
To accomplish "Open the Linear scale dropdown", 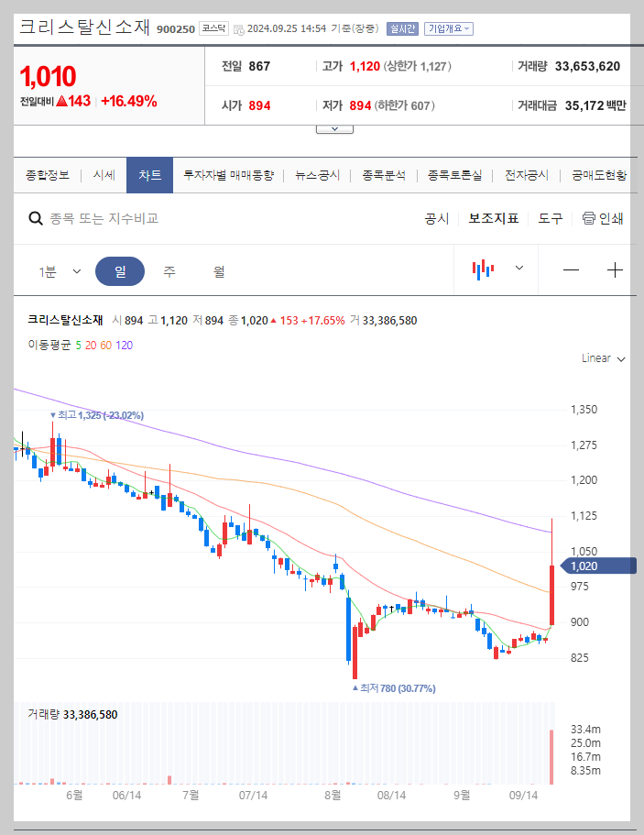I will [x=603, y=358].
